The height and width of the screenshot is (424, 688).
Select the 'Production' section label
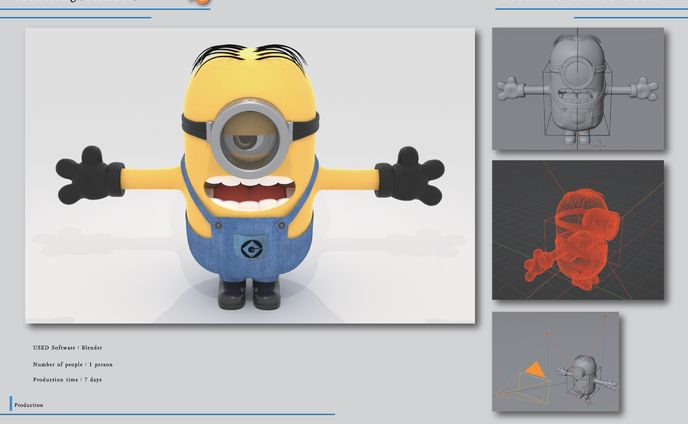click(29, 405)
